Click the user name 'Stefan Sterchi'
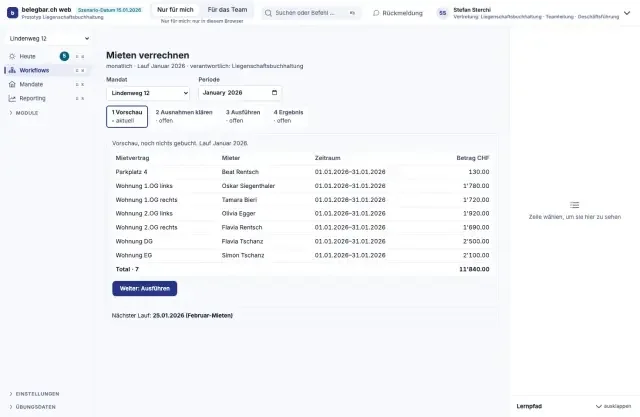 (x=472, y=10)
